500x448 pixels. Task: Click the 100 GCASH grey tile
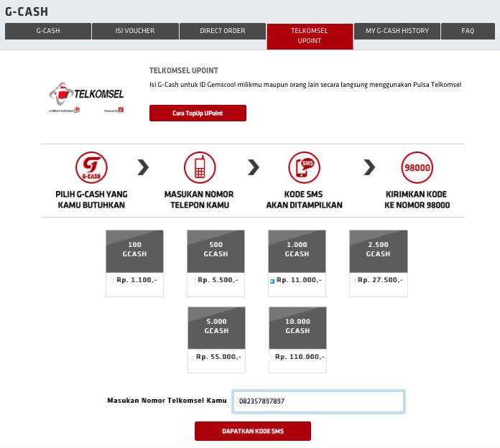click(134, 251)
